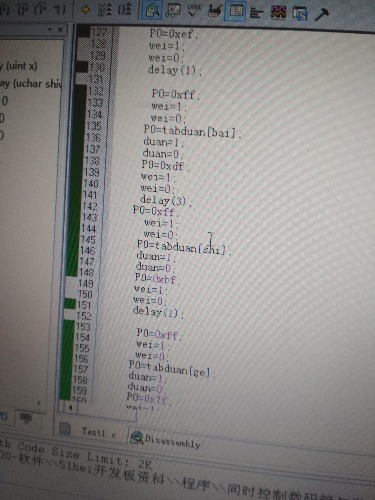Open the Watch and Call Stack window icon
Viewport: 375px width, 500px height.
click(x=173, y=10)
